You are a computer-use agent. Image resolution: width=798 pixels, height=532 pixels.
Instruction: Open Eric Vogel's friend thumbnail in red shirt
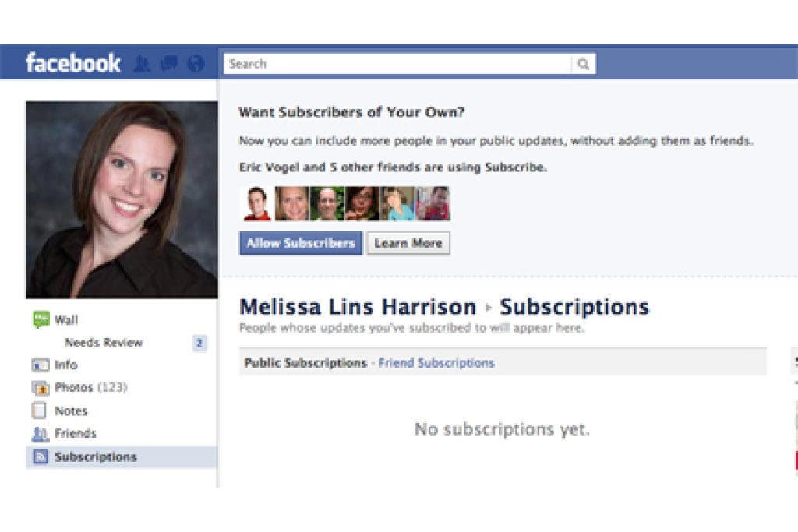click(x=256, y=203)
